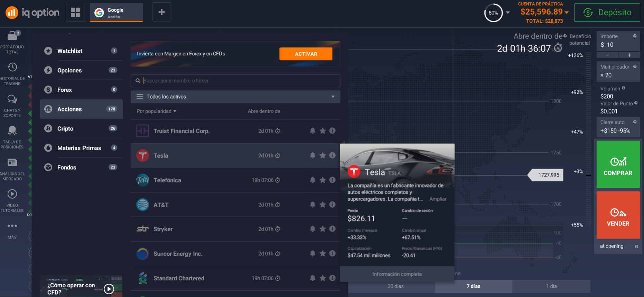Increase Importe with plus stepper
644x297 pixels.
coord(629,55)
